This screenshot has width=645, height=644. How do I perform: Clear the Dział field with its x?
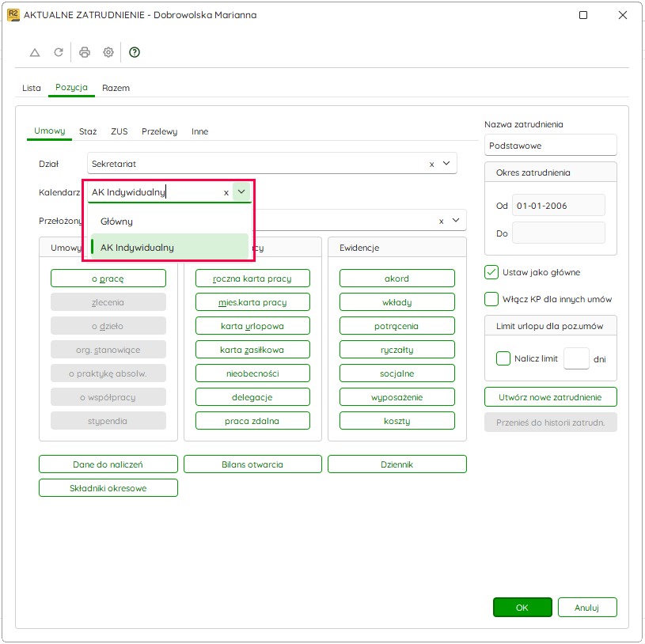coord(431,164)
